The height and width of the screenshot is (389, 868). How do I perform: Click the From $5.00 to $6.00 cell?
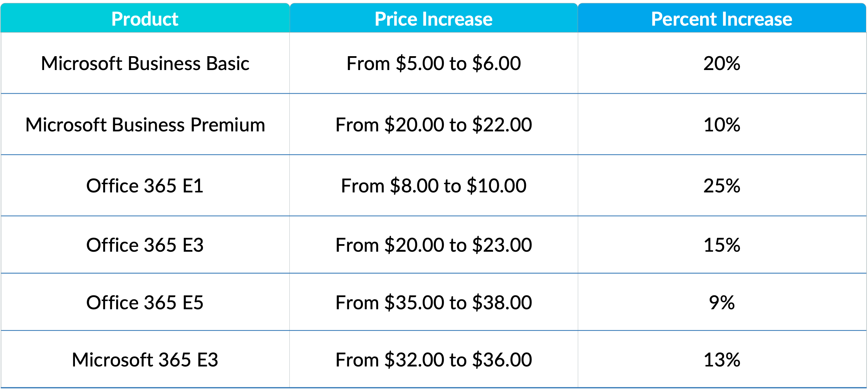coord(434,63)
